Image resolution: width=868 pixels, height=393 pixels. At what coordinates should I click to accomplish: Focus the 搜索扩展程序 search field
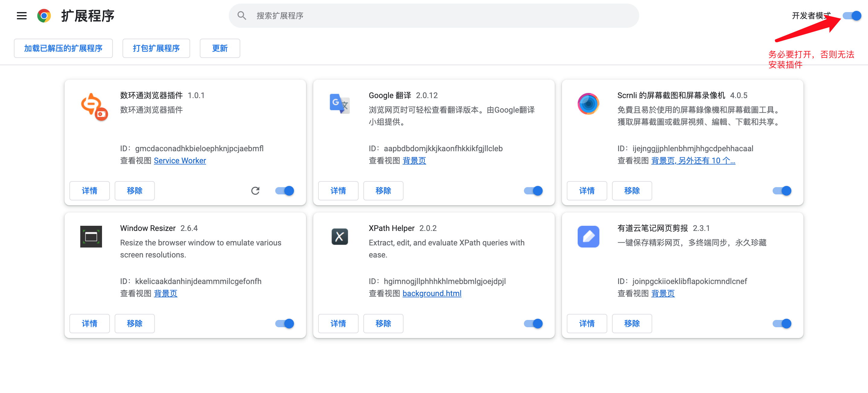click(x=434, y=15)
